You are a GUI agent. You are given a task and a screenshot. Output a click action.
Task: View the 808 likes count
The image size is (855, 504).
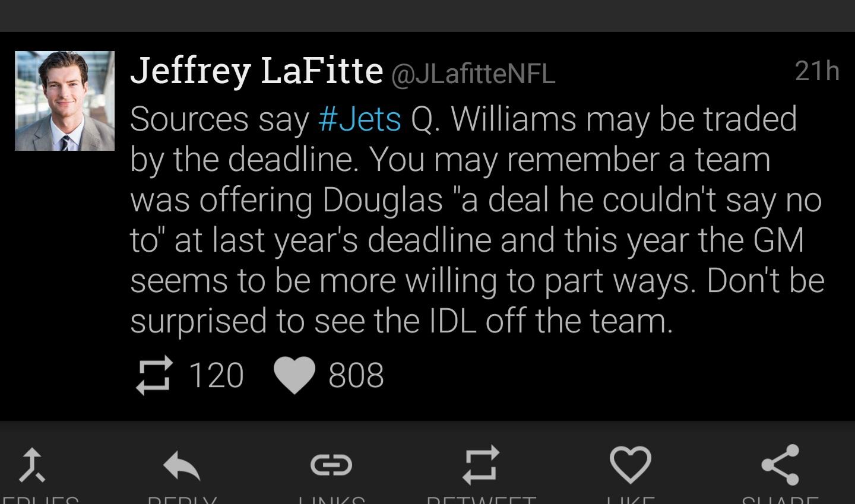click(x=356, y=376)
